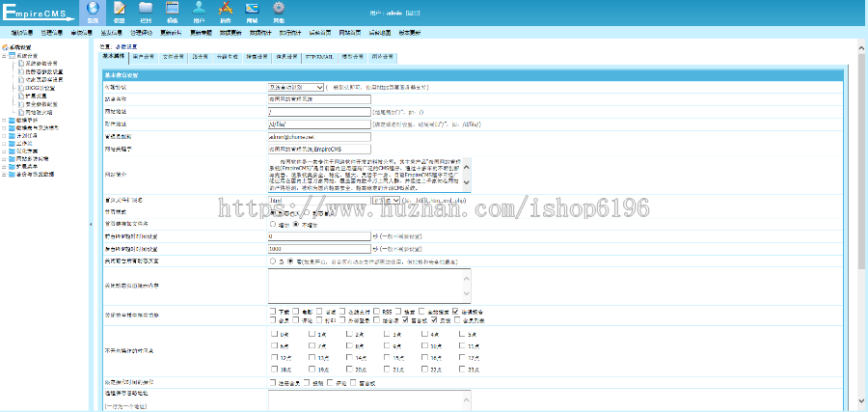The image size is (868, 412).
Task: Open the user silhouette 用户 icon in top bar
Action: pos(199,8)
